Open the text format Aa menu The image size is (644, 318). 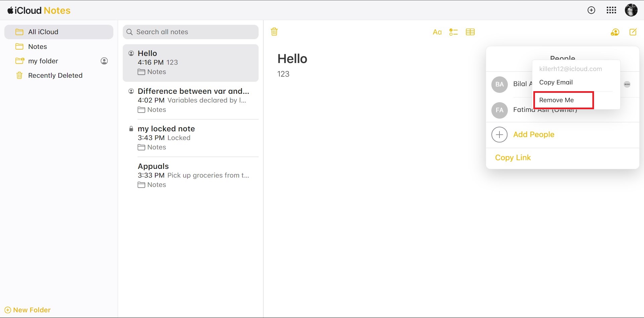point(437,32)
